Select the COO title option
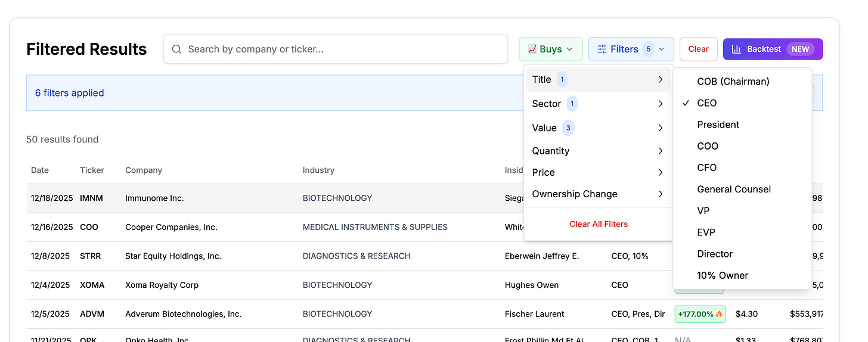The image size is (868, 342). click(742, 146)
